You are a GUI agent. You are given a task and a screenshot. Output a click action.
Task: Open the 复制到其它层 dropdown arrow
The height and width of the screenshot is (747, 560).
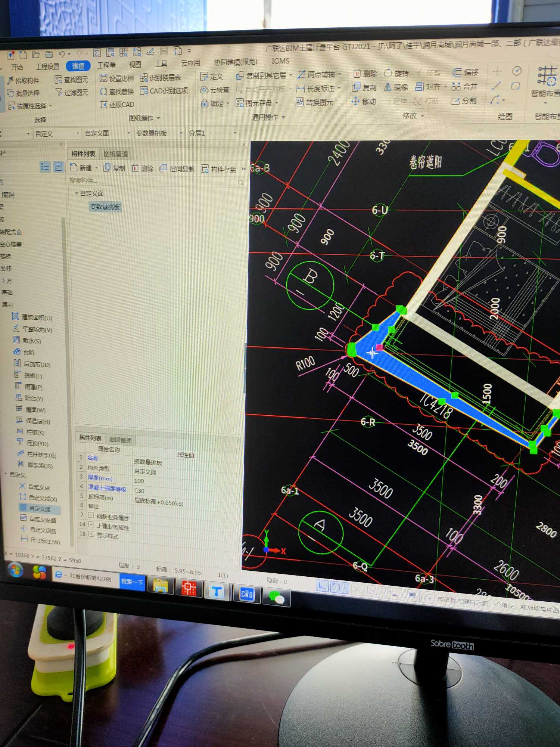tap(290, 75)
